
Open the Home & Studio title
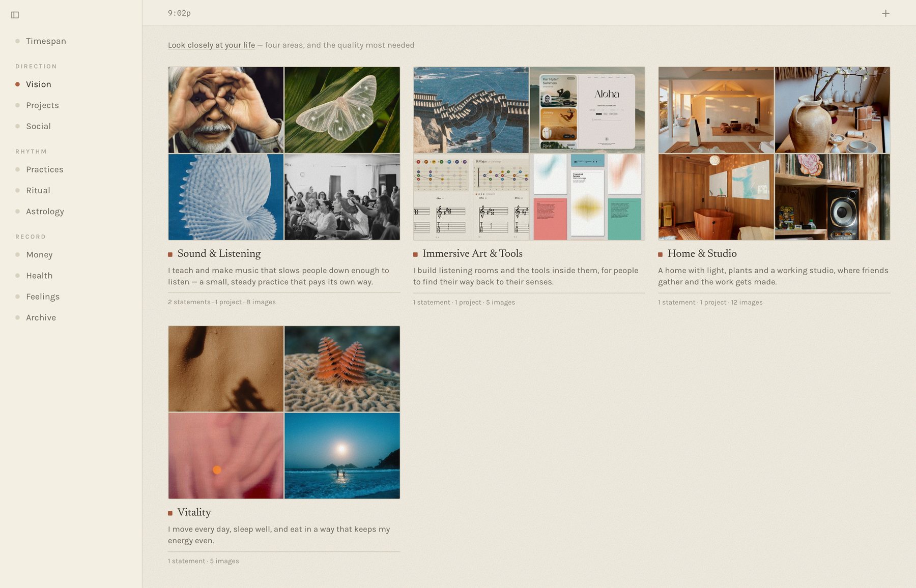(702, 253)
